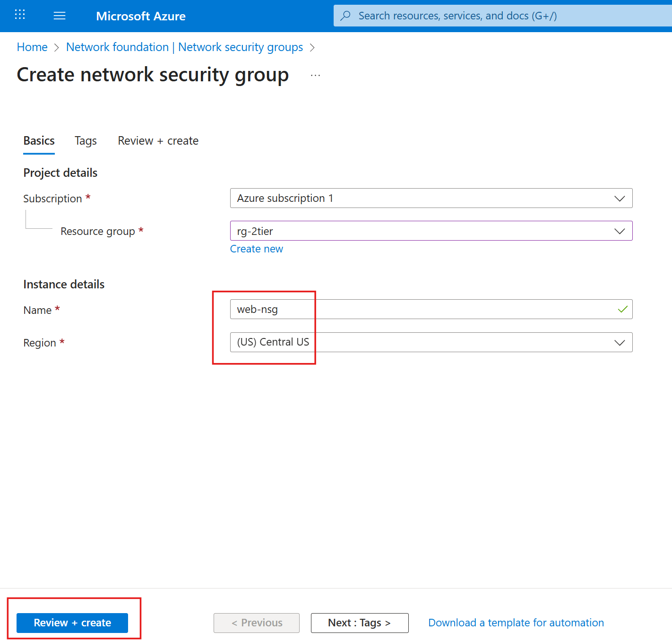672x641 pixels.
Task: Click the Microsoft Azure logo
Action: (x=140, y=16)
